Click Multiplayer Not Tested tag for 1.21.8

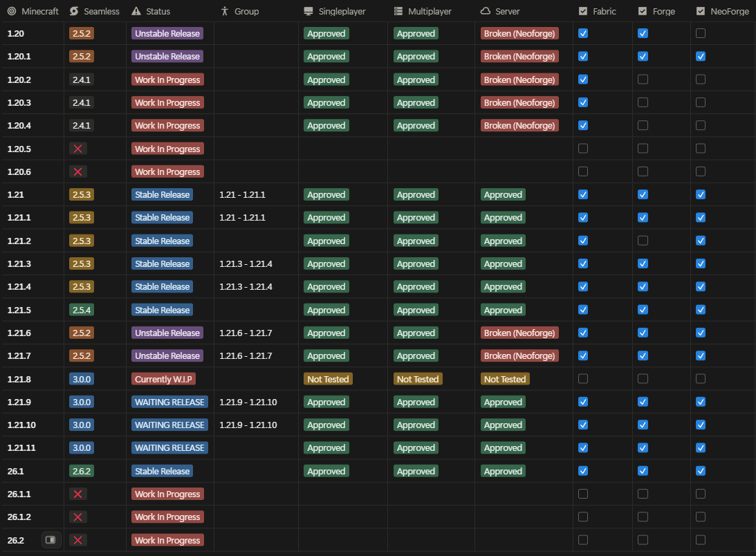point(418,379)
